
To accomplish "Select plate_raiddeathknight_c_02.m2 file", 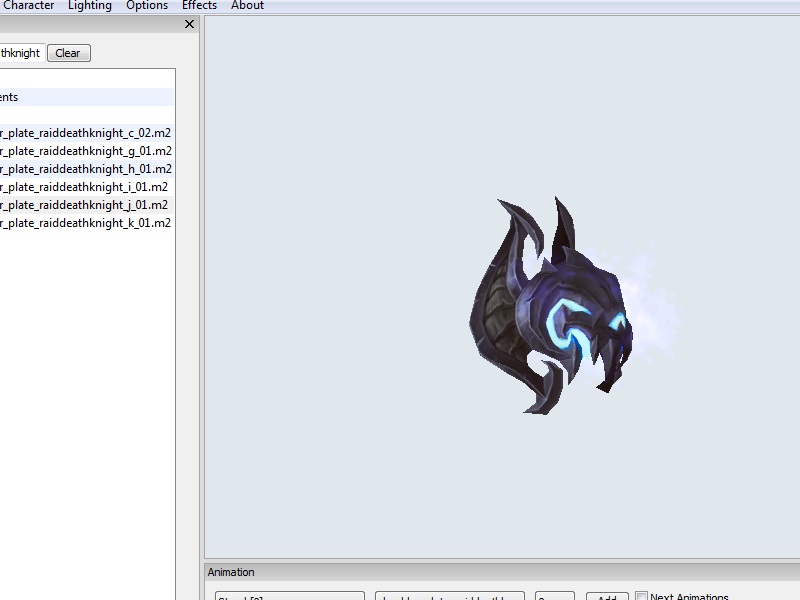I will pos(87,133).
